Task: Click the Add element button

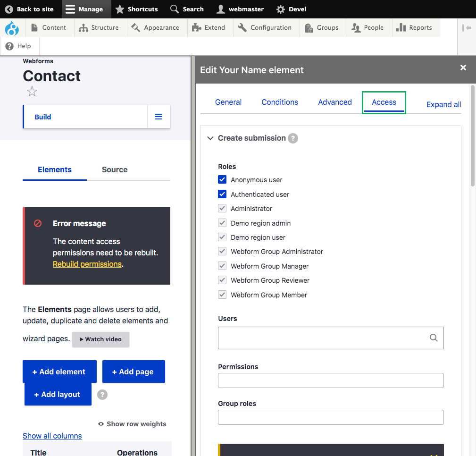Action: tap(59, 372)
